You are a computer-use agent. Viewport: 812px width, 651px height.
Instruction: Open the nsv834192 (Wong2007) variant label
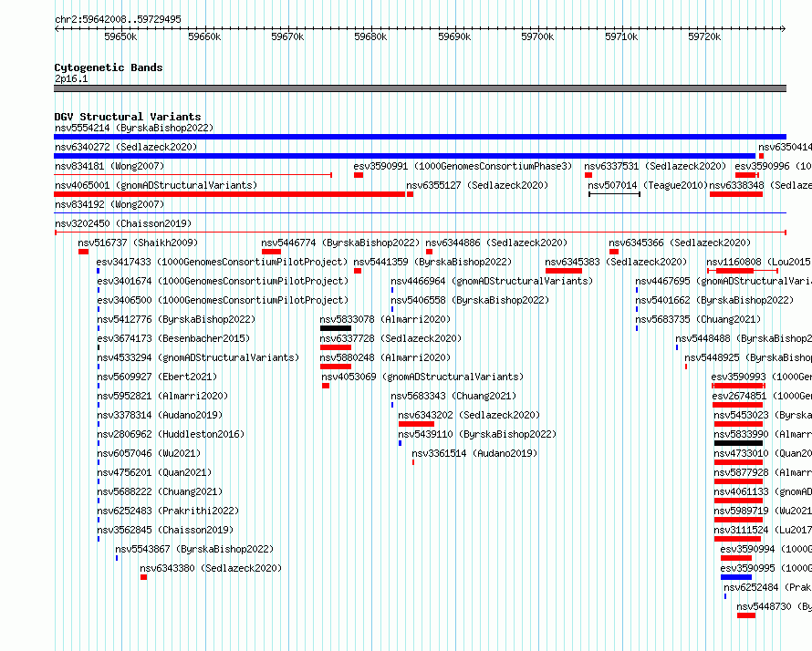(109, 204)
